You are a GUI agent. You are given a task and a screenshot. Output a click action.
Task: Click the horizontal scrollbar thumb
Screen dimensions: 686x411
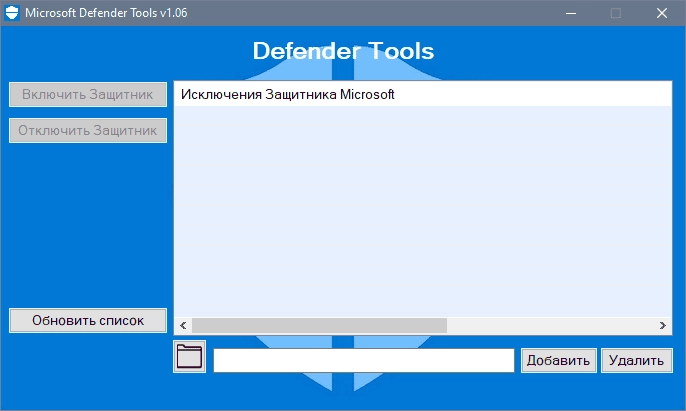pyautogui.click(x=319, y=326)
